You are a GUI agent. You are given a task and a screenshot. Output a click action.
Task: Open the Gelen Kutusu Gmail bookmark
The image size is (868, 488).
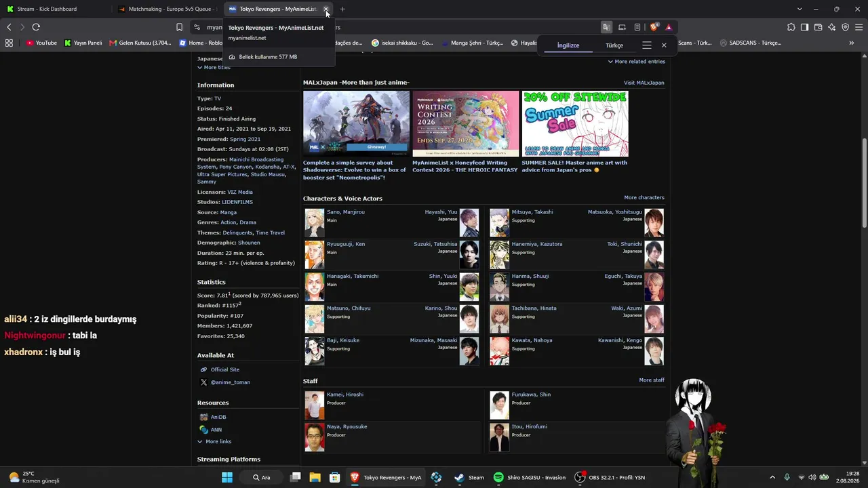click(x=140, y=43)
